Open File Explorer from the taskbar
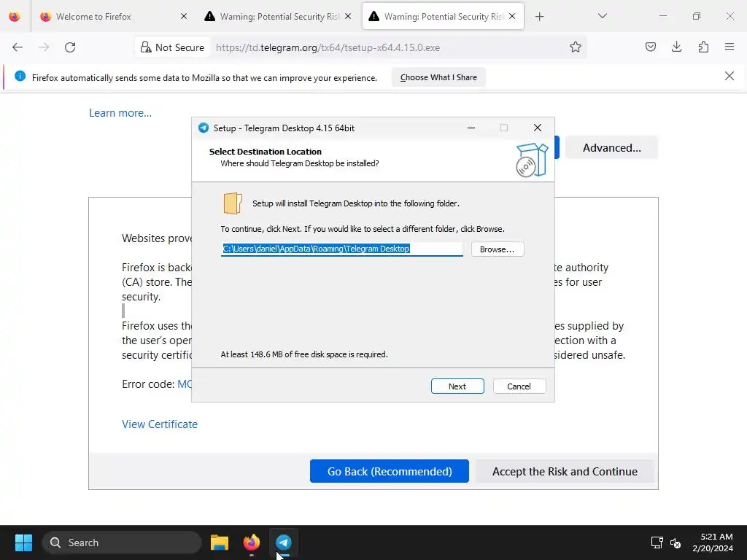747x560 pixels. [220, 542]
